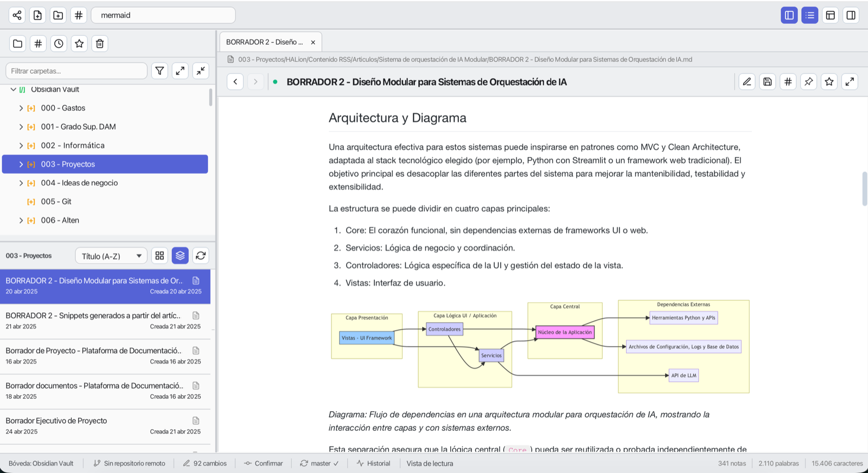
Task: Show tags view in sidebar
Action: [38, 43]
